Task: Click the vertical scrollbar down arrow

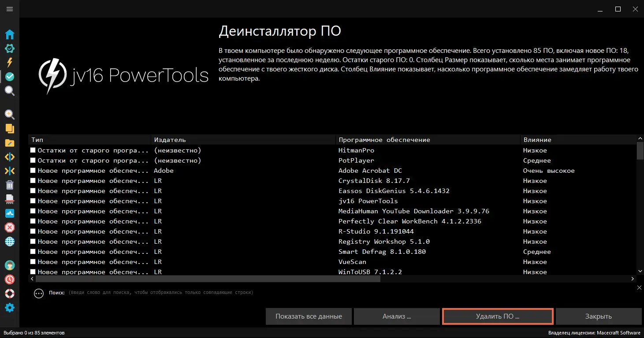Action: 640,271
